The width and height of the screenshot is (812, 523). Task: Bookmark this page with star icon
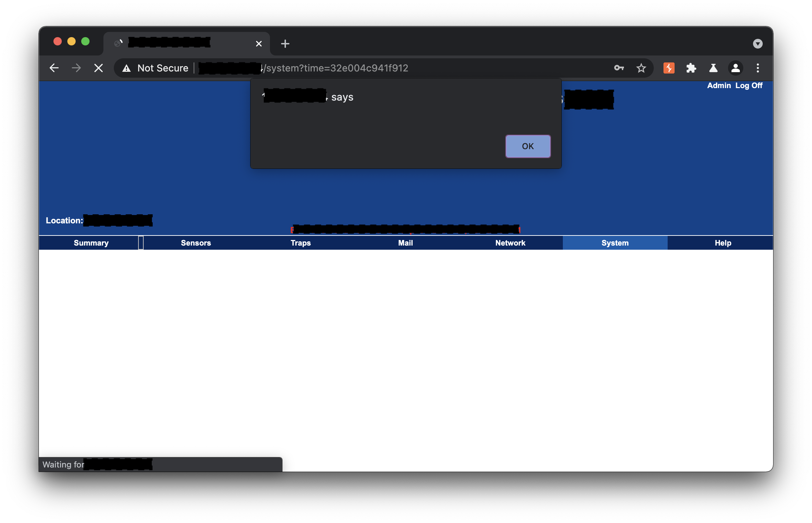coord(641,68)
